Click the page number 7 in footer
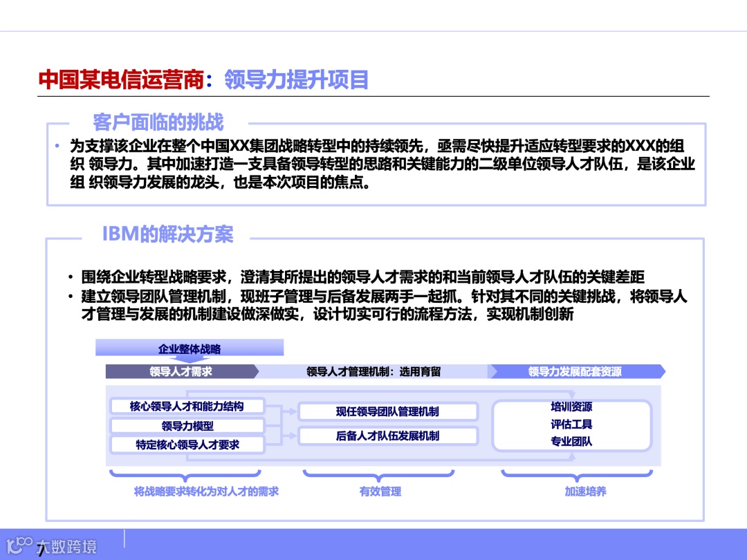This screenshot has width=747, height=560. click(41, 551)
